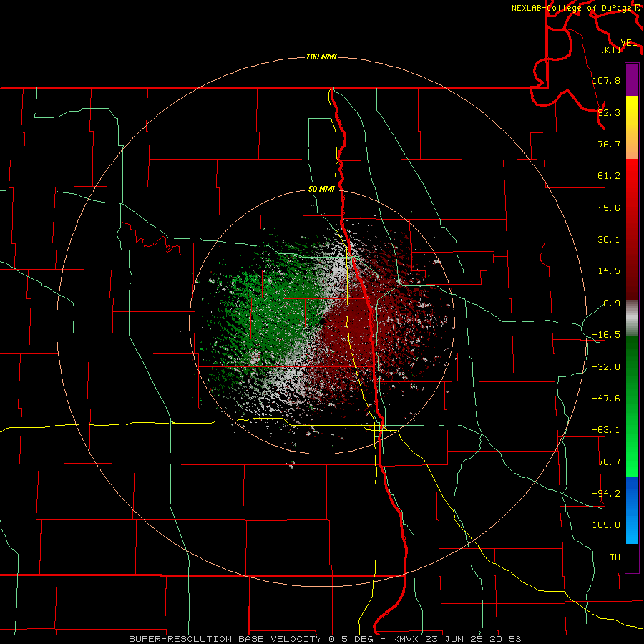Click the 92.3 value on velocity scale
This screenshot has width=644, height=644.
pyautogui.click(x=609, y=112)
